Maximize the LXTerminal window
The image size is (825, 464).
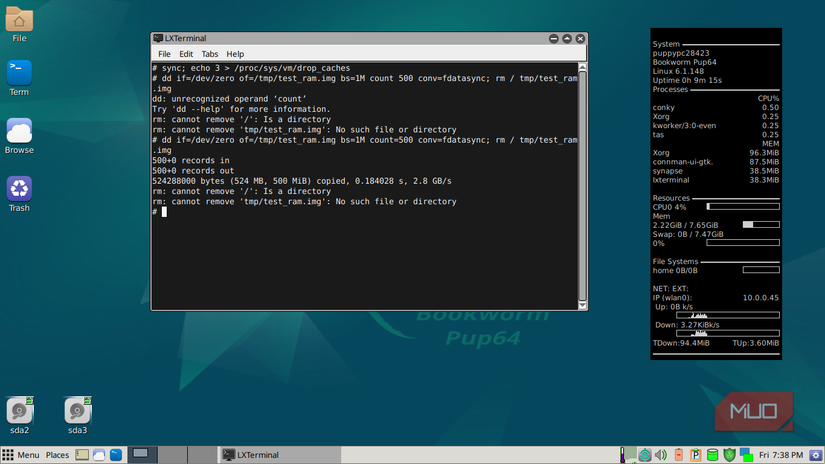coord(567,38)
